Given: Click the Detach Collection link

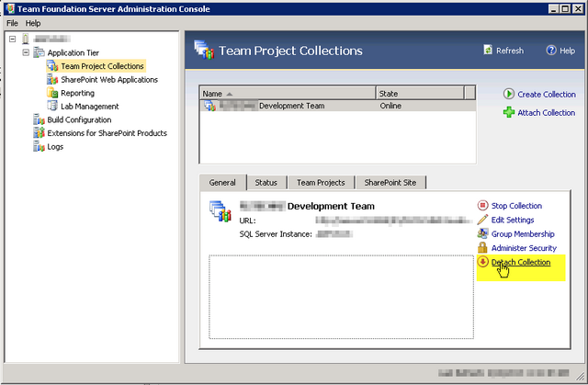Looking at the screenshot, I should click(521, 263).
